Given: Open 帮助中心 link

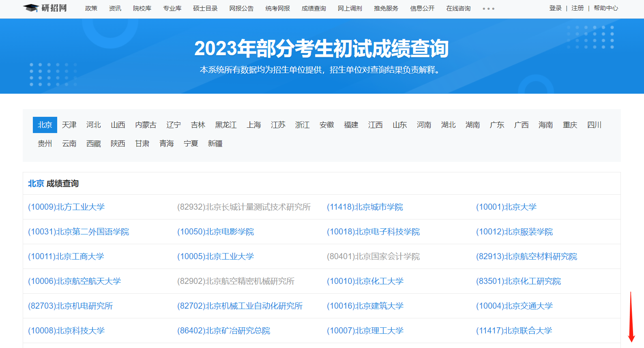Looking at the screenshot, I should (606, 8).
